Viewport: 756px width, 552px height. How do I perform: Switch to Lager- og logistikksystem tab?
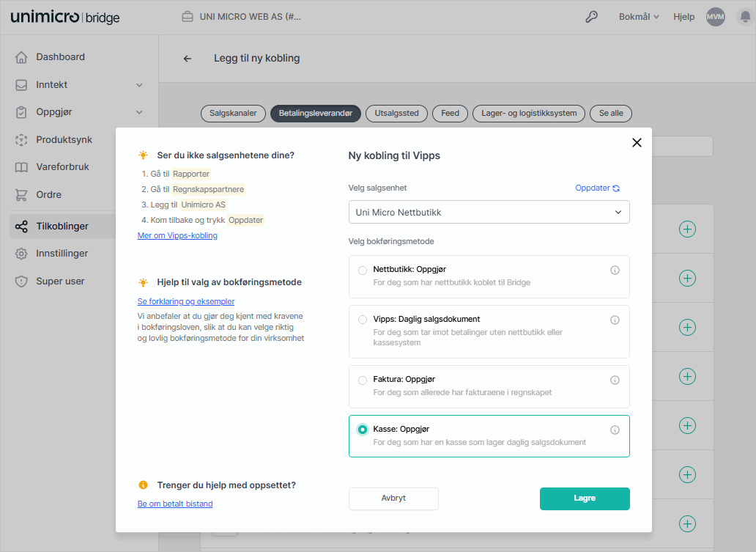point(528,114)
